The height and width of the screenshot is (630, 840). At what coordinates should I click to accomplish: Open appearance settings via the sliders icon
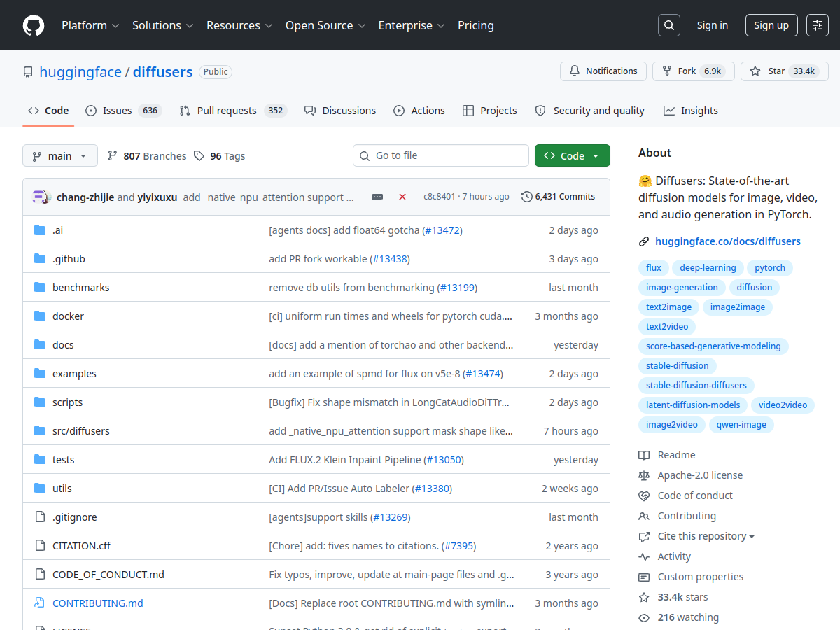[817, 24]
